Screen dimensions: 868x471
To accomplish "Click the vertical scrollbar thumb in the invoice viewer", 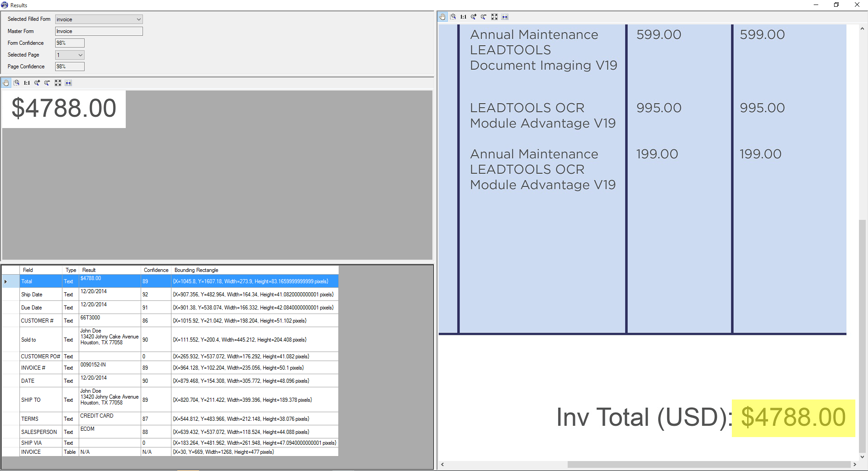I will point(862,336).
